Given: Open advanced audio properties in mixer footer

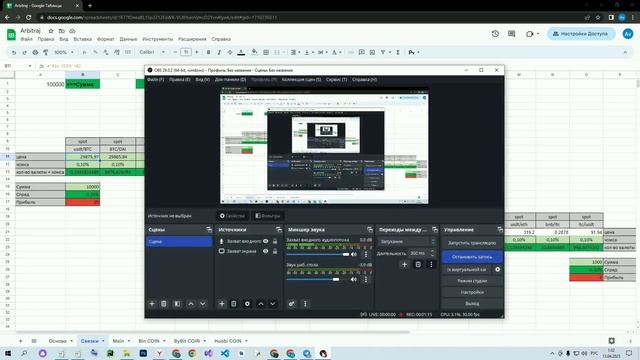Looking at the screenshot, I should pos(291,304).
